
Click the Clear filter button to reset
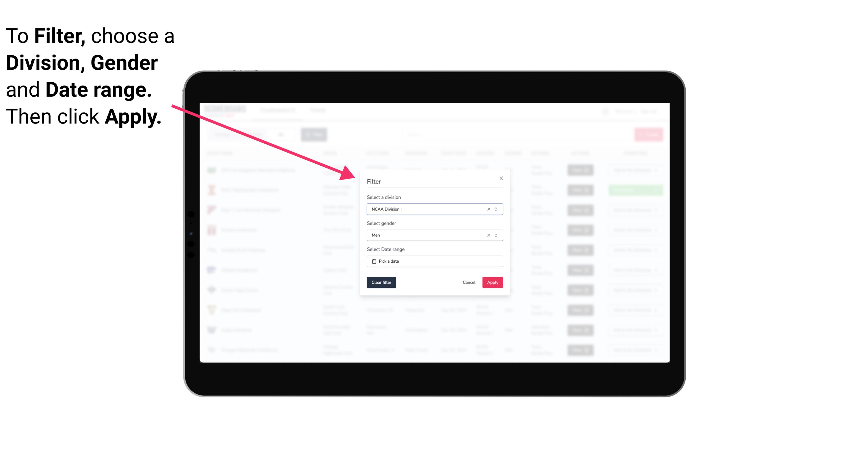[x=381, y=283]
